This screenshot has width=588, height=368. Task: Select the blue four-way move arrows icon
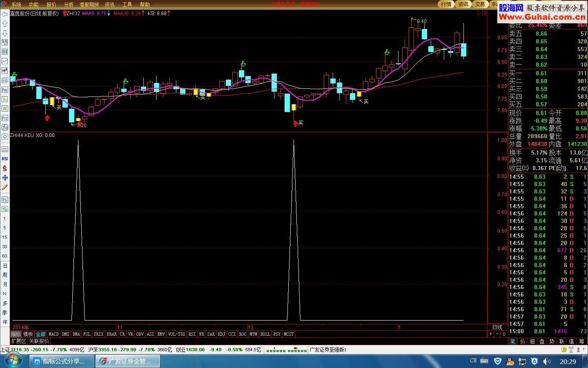[5, 177]
